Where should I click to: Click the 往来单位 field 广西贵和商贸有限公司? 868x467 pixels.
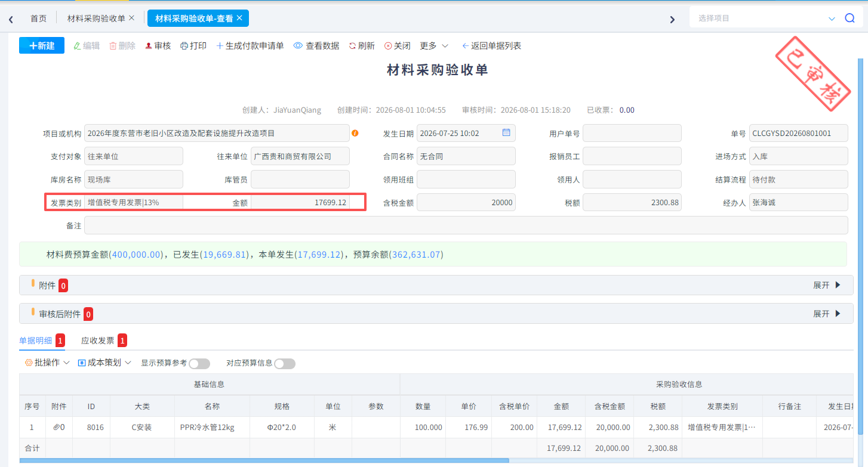[300, 157]
